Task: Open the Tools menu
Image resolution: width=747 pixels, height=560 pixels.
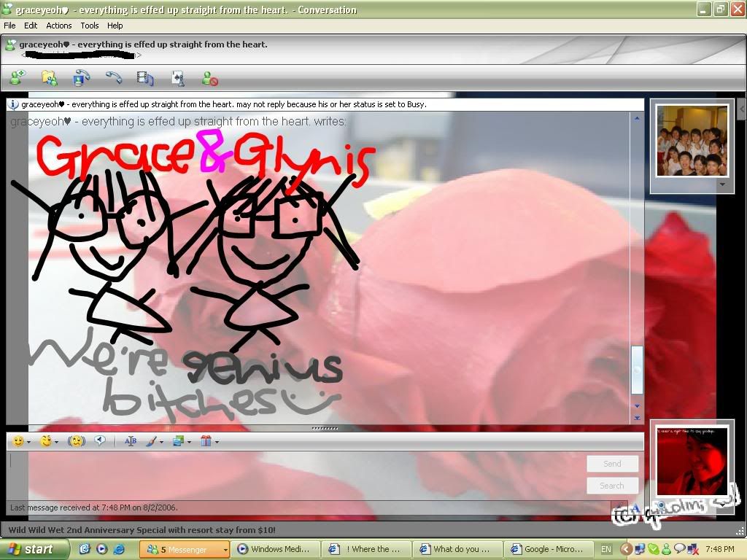Action: pyautogui.click(x=90, y=26)
